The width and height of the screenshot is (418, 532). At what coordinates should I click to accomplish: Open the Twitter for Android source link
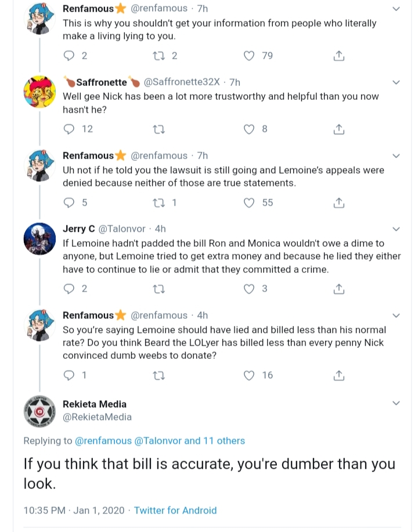pyautogui.click(x=175, y=511)
